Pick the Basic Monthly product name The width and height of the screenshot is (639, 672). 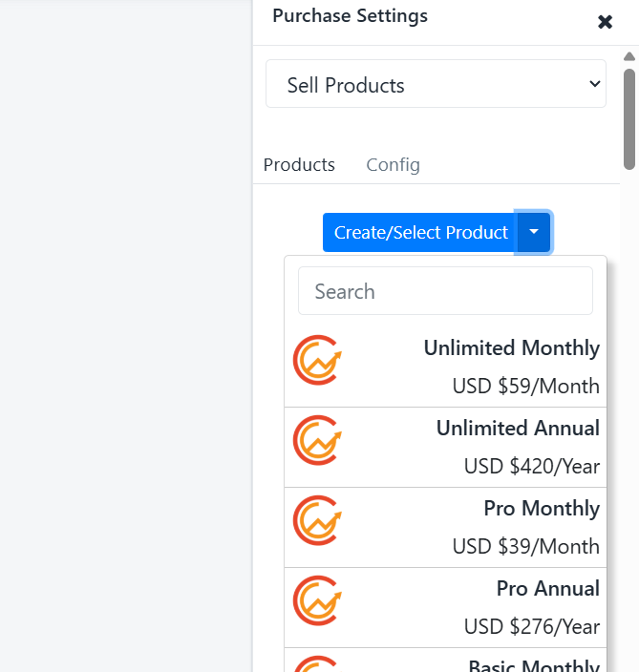coord(534,665)
